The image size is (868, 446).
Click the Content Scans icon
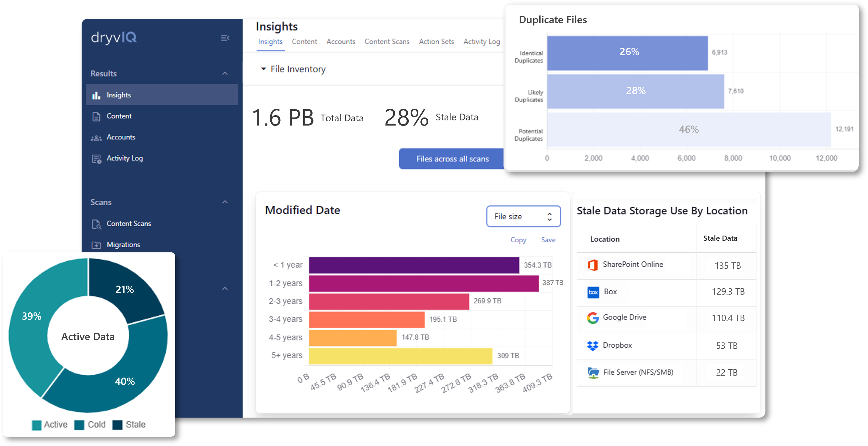pyautogui.click(x=97, y=224)
